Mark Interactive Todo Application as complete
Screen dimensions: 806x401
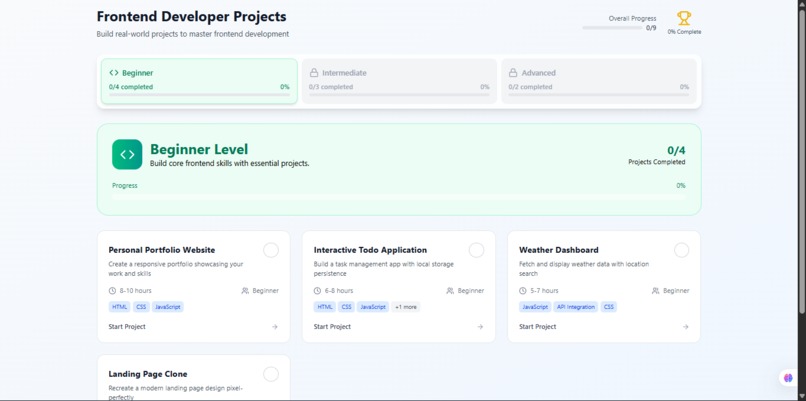(477, 250)
